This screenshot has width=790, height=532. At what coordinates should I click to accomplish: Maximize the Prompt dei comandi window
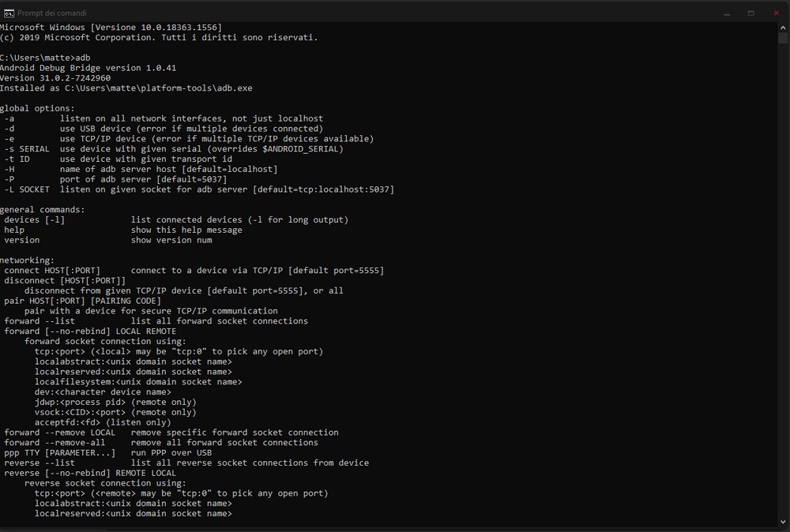pos(751,13)
